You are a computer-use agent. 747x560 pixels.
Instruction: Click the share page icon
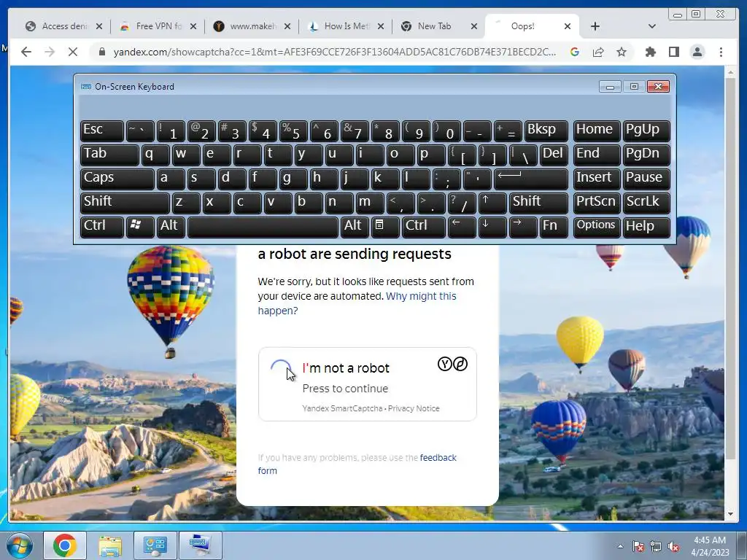pyautogui.click(x=598, y=52)
